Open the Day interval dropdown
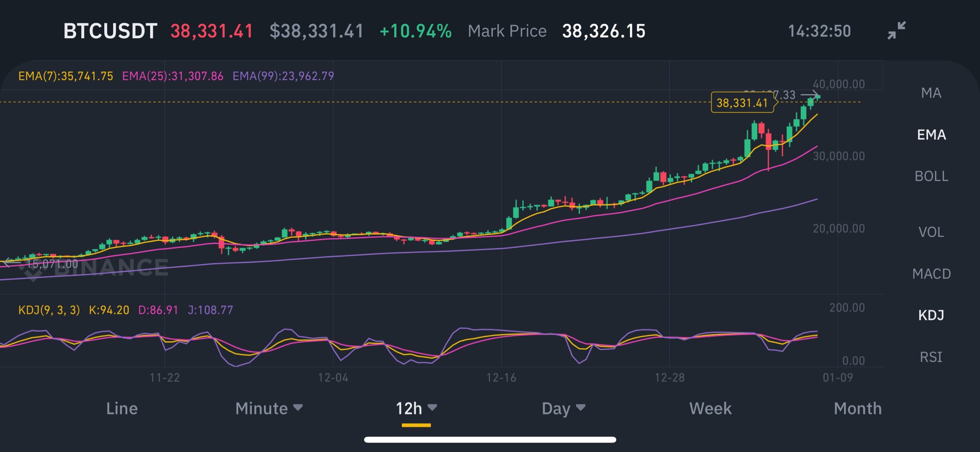Image resolution: width=980 pixels, height=452 pixels. pyautogui.click(x=563, y=408)
